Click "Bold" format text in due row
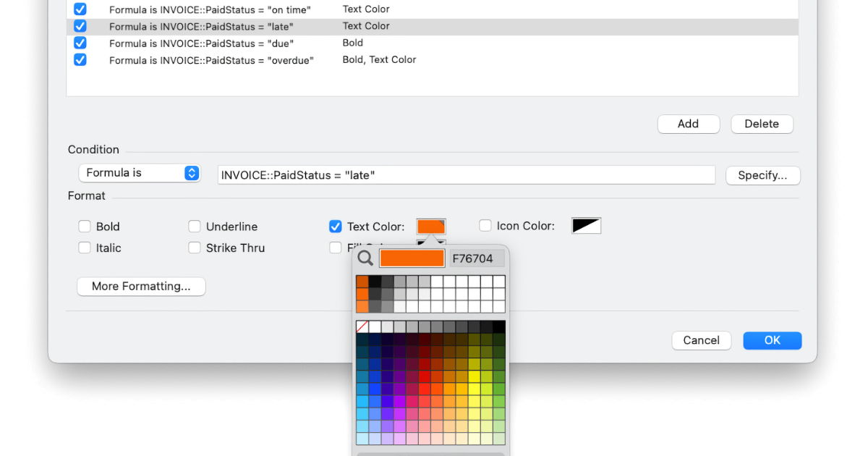This screenshot has height=456, width=868. point(353,43)
